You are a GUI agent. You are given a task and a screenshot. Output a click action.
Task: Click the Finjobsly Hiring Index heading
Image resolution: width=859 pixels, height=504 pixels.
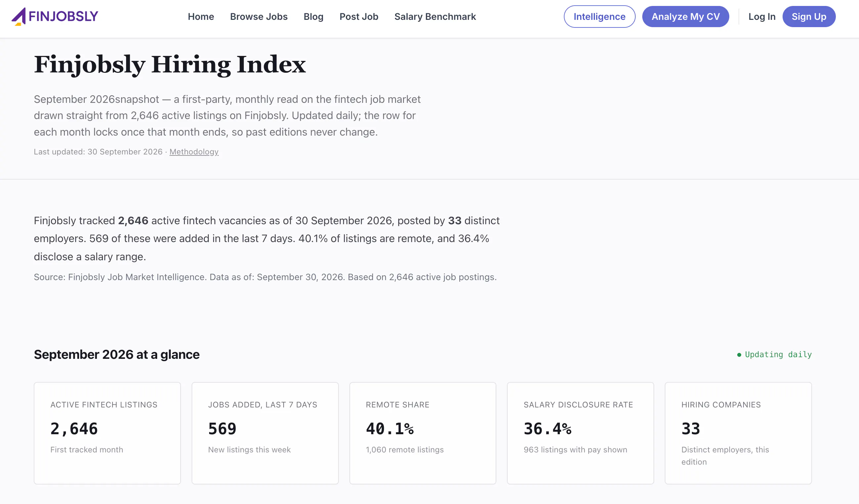(x=170, y=64)
